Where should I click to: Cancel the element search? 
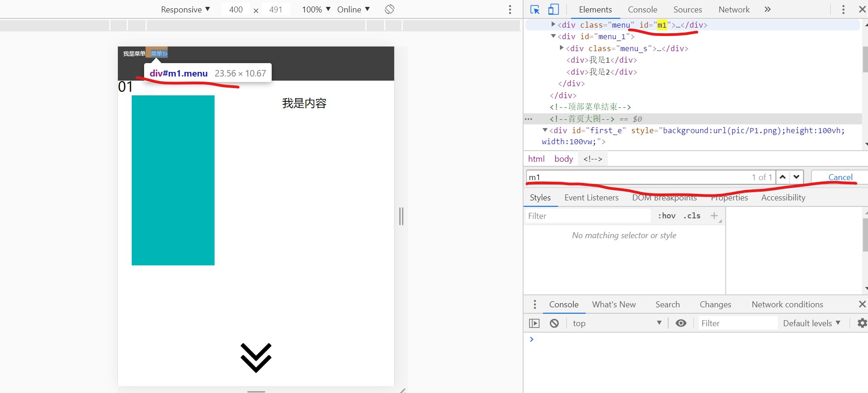click(x=840, y=177)
